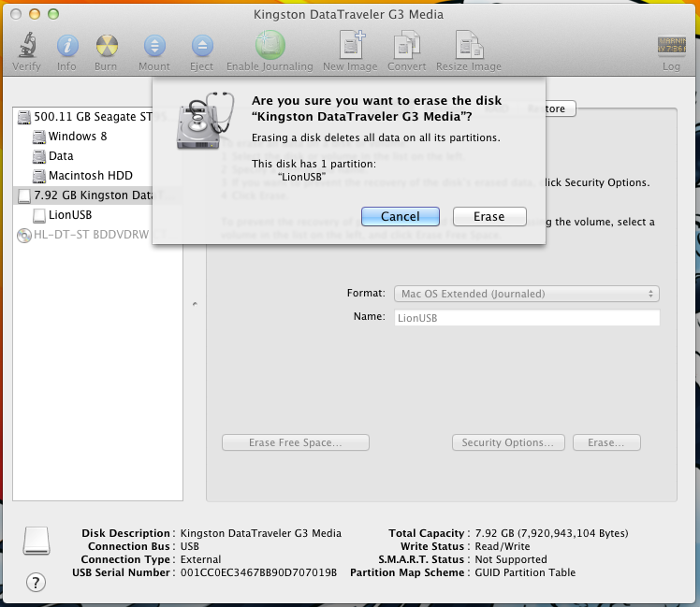
Task: Click the Burn disc icon
Action: point(107,46)
